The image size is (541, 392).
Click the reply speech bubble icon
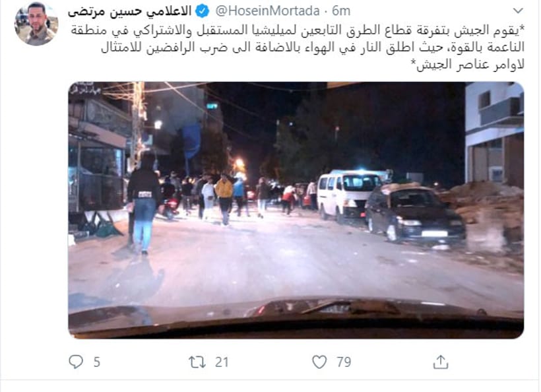pos(76,362)
